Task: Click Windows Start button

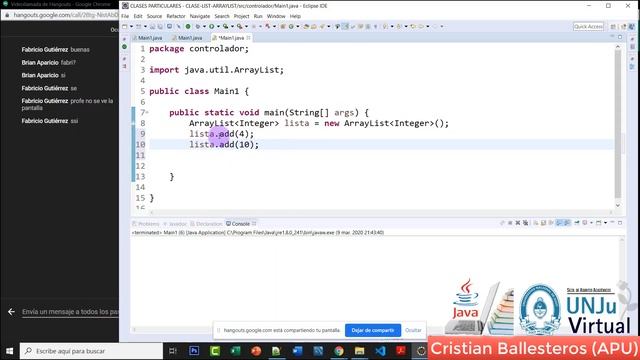Action: tap(9, 351)
